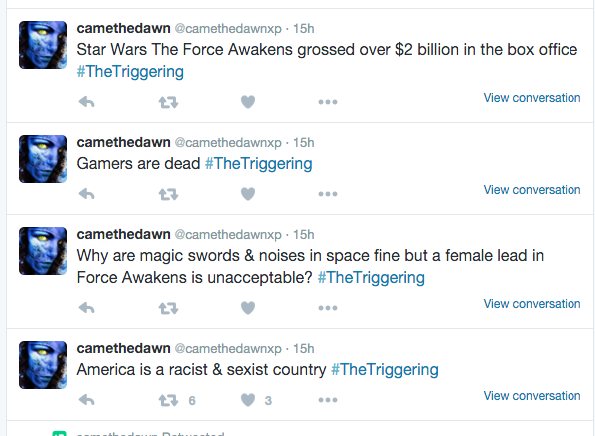Open #TheTriggering hashtag in 'Gamers are dead' tweet
This screenshot has width=595, height=436.
pos(258,164)
